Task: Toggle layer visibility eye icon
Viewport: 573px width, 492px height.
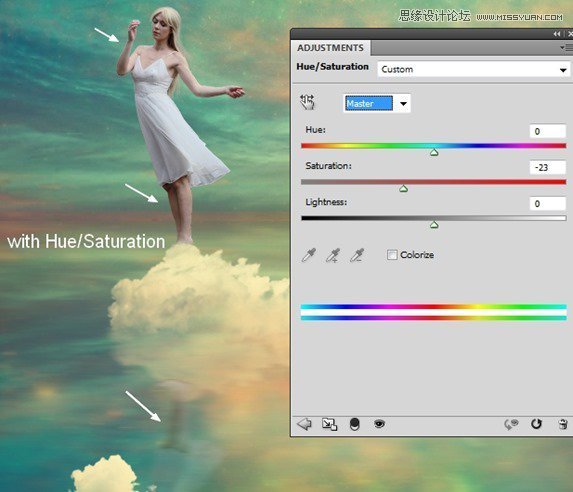Action: (x=379, y=424)
